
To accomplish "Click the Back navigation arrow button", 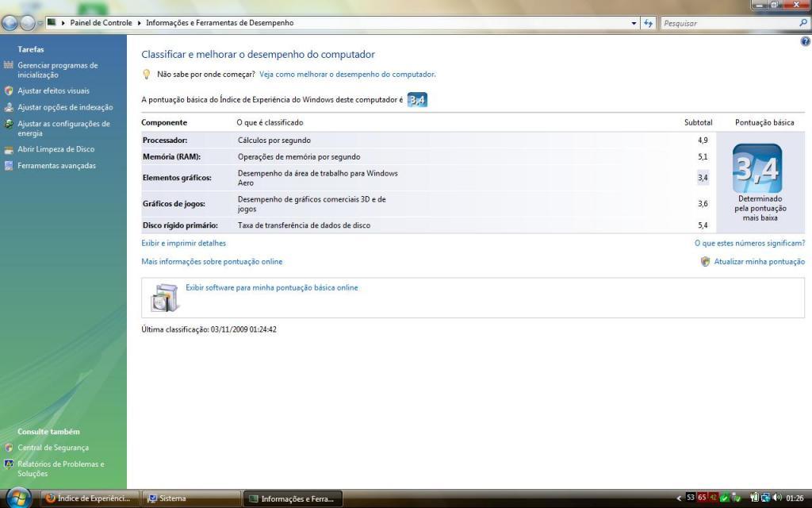I will [x=10, y=23].
